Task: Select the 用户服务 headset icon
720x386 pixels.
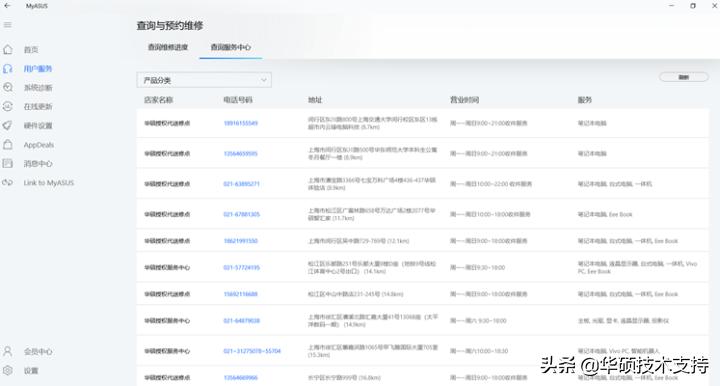Action: pyautogui.click(x=8, y=68)
